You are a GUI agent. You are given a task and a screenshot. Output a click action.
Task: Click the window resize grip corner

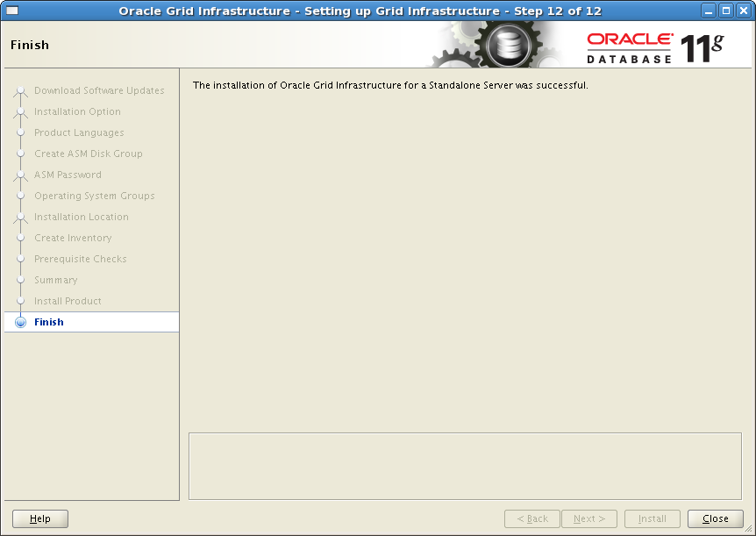coord(749,529)
